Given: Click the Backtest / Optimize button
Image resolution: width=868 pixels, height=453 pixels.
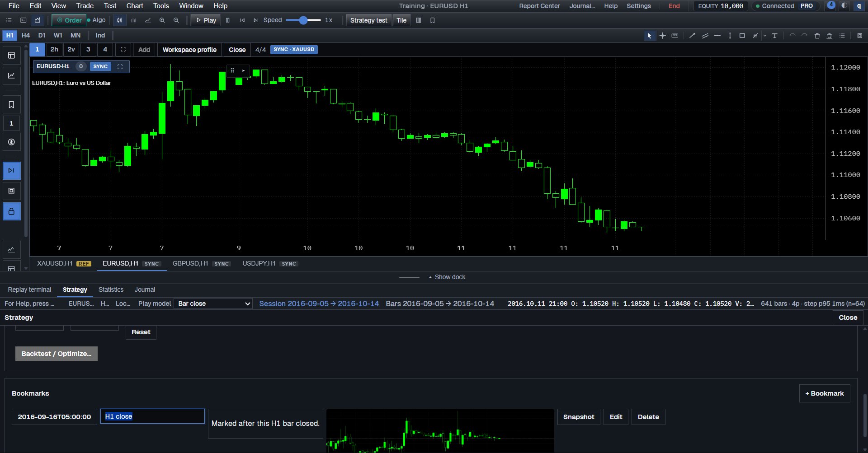Looking at the screenshot, I should tap(57, 354).
